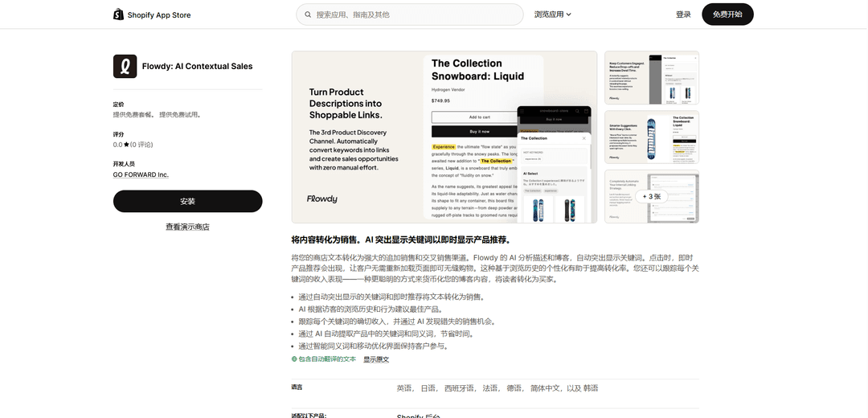
Task: Click the magnifier icon in search bar
Action: [x=307, y=14]
